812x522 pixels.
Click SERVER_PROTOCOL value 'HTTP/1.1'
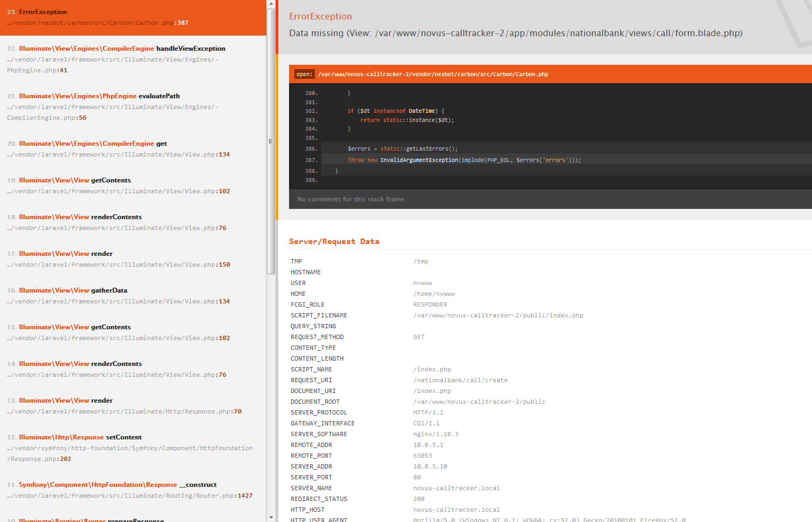click(428, 412)
